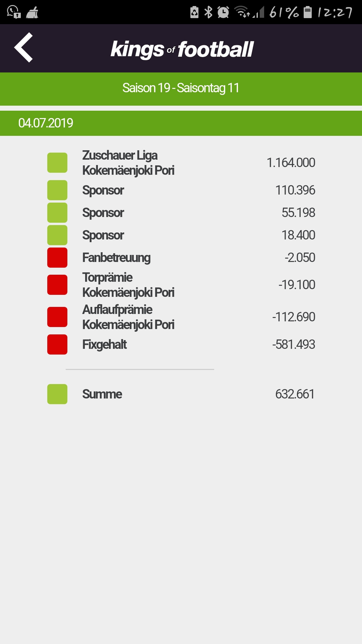Screen dimensions: 362x644
Task: Tap the battery saver recycle icon
Action: point(194,12)
